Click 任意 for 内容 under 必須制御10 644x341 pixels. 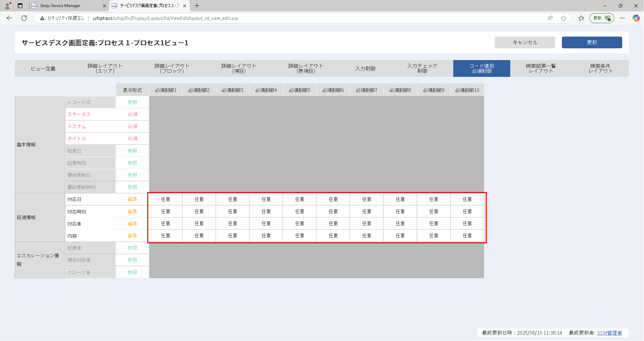pyautogui.click(x=467, y=236)
